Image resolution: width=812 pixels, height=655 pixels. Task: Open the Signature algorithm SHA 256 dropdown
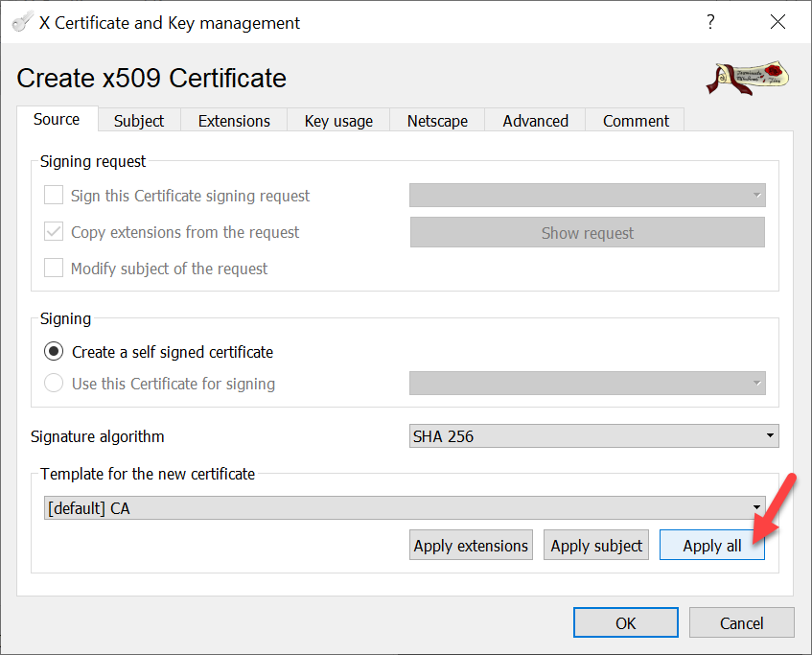point(593,436)
